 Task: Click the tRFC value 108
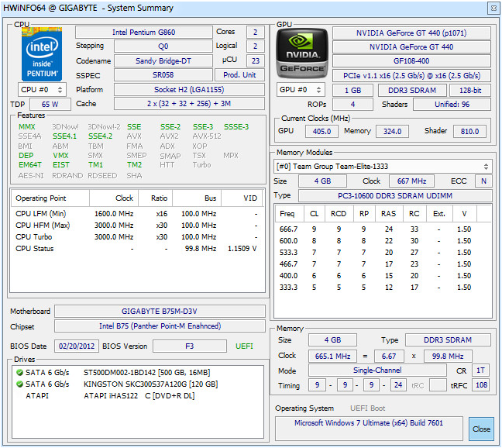pos(481,385)
